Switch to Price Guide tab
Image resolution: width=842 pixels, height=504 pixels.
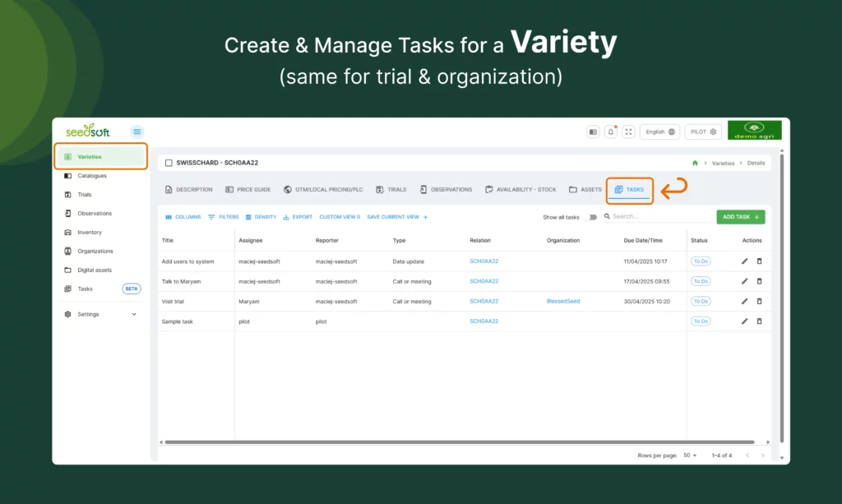pos(248,189)
